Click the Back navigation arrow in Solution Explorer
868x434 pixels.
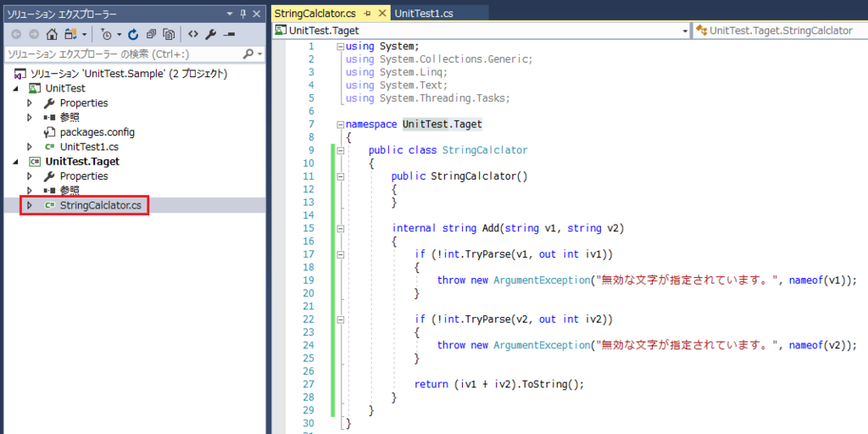tap(16, 34)
